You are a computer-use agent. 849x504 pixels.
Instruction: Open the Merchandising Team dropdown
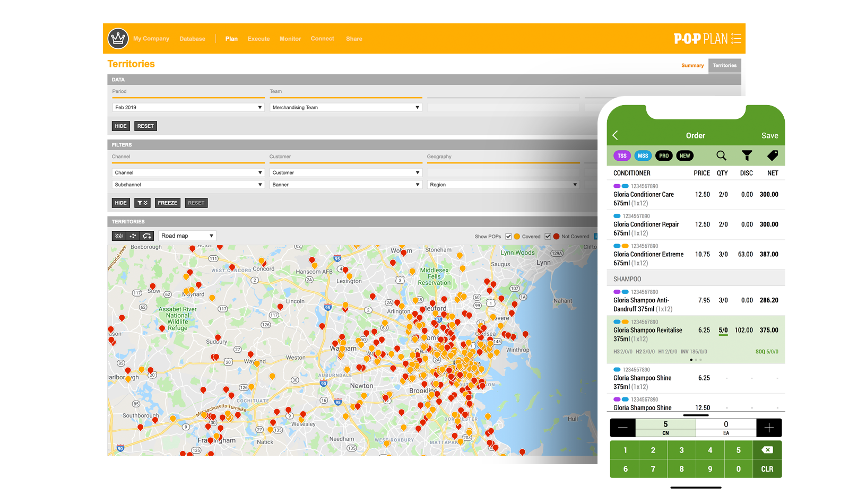coord(346,107)
